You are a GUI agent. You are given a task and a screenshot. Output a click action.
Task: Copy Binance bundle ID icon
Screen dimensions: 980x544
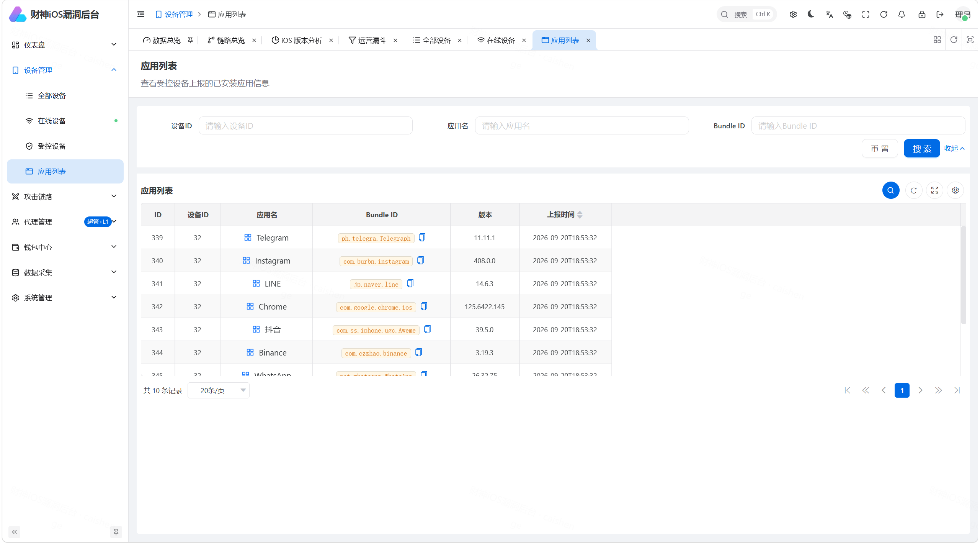(418, 352)
